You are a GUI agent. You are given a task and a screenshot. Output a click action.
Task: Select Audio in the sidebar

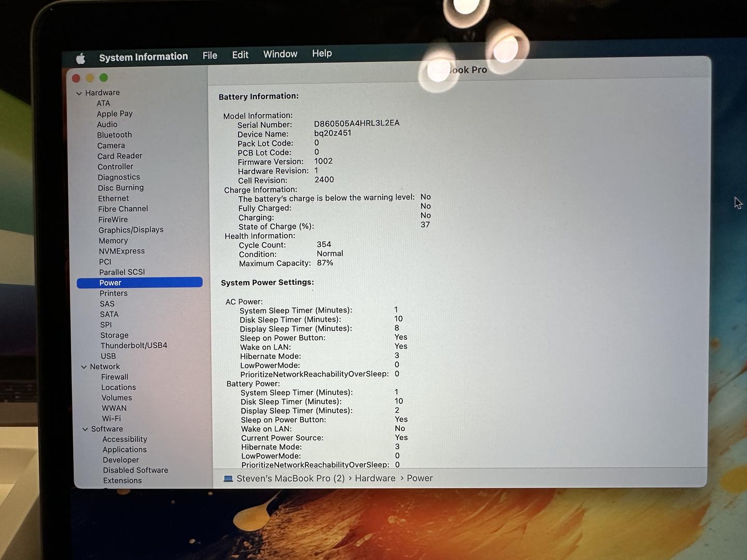click(107, 124)
